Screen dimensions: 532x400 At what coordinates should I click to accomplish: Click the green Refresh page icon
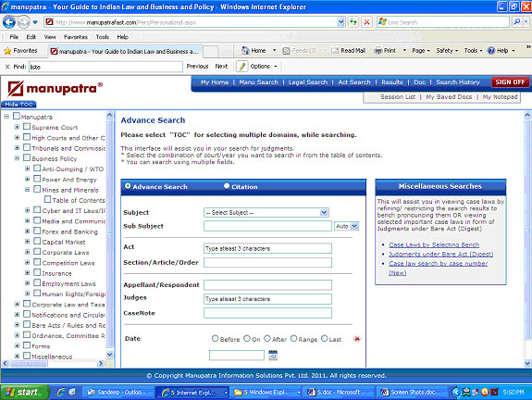point(353,22)
